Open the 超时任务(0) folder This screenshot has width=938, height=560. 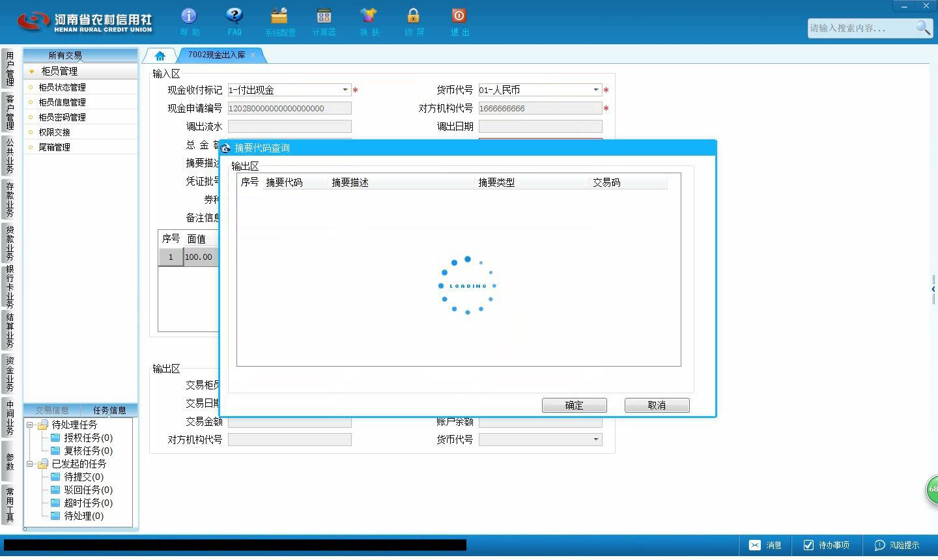82,503
